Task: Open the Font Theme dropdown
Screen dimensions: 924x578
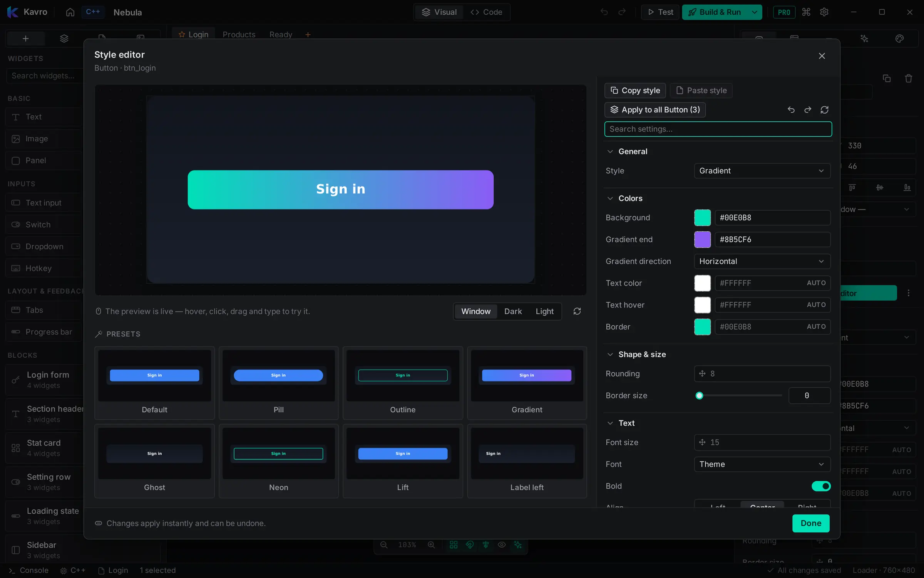Action: point(762,464)
